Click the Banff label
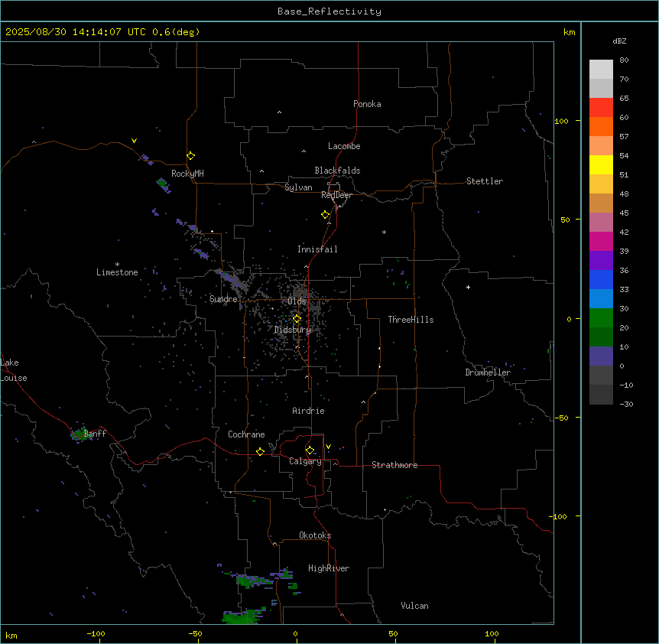 point(95,434)
